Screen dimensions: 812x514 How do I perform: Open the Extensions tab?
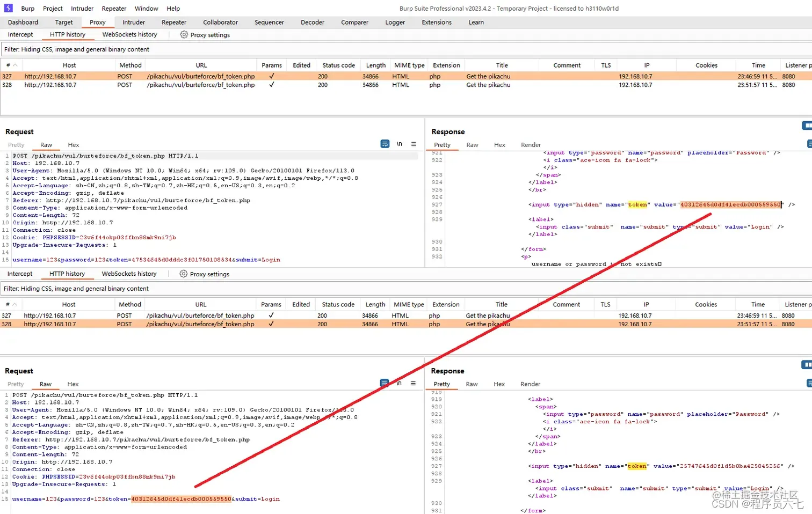(x=437, y=22)
